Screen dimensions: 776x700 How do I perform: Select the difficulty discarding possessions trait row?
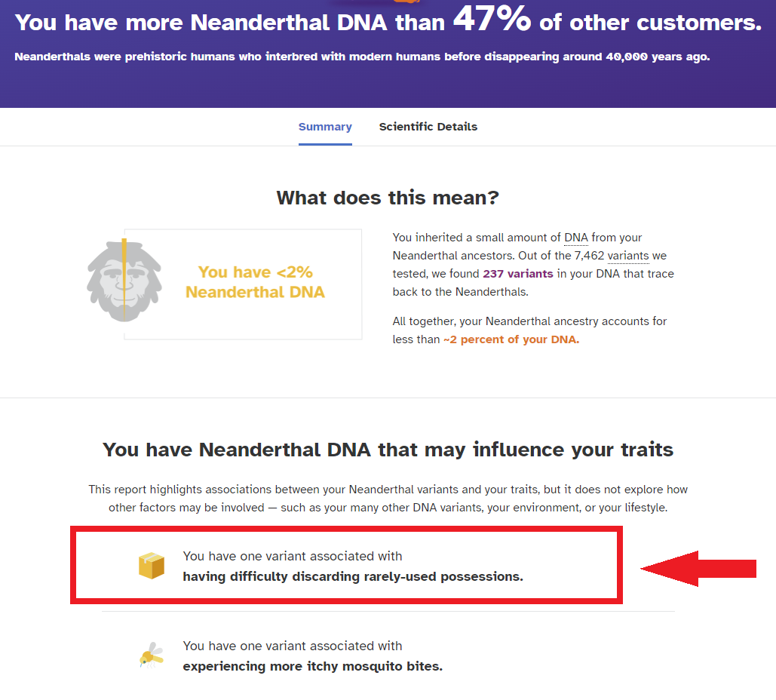click(346, 565)
